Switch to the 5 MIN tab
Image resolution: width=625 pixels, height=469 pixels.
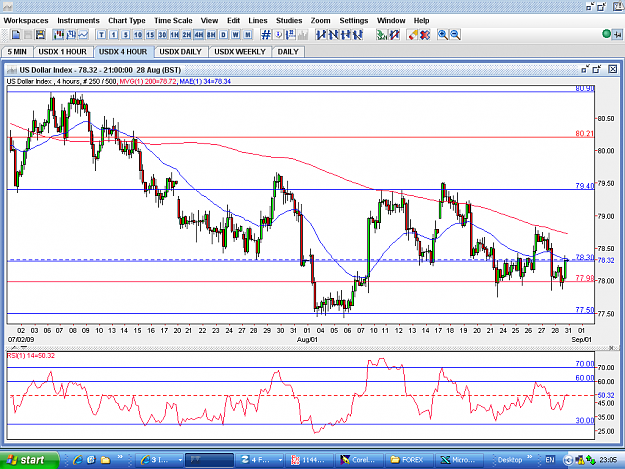click(17, 52)
